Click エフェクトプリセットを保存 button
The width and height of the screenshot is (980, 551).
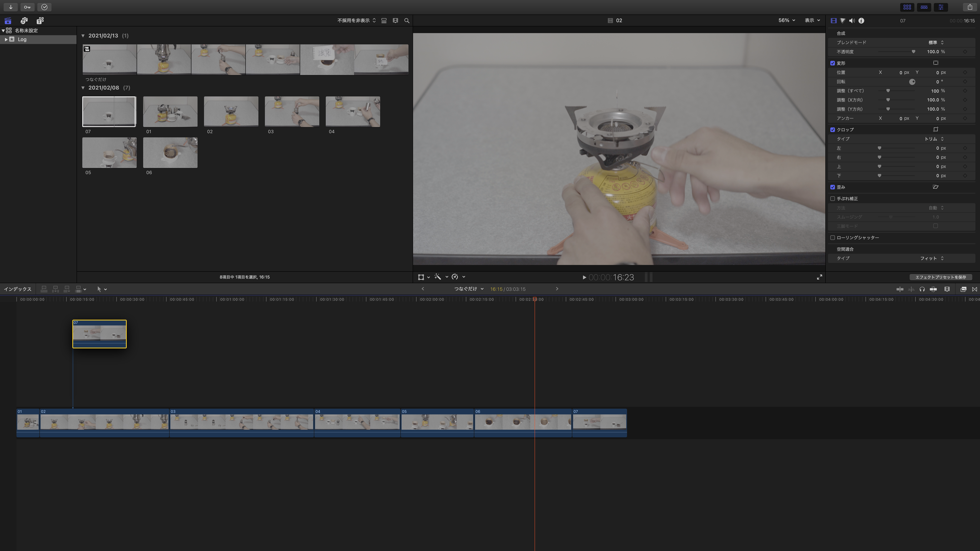(x=940, y=277)
